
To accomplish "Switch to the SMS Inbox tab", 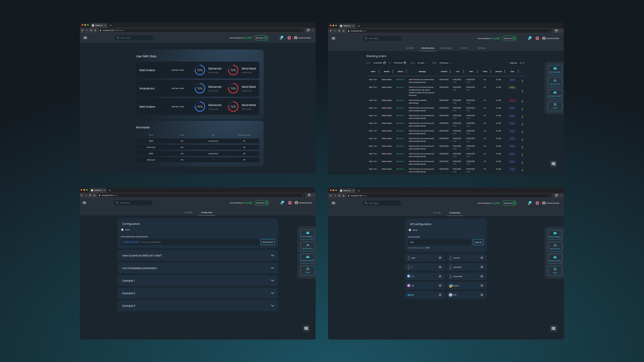I will pos(482,48).
